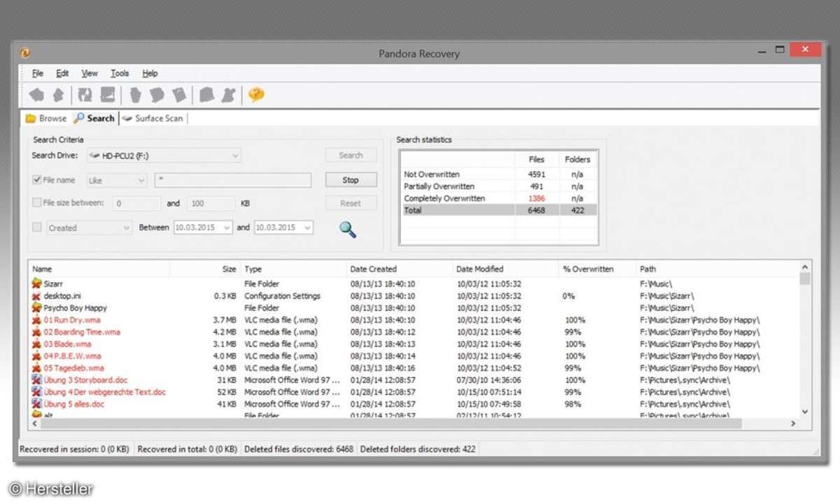Click the icon beside Sizarr folder row

(x=37, y=284)
